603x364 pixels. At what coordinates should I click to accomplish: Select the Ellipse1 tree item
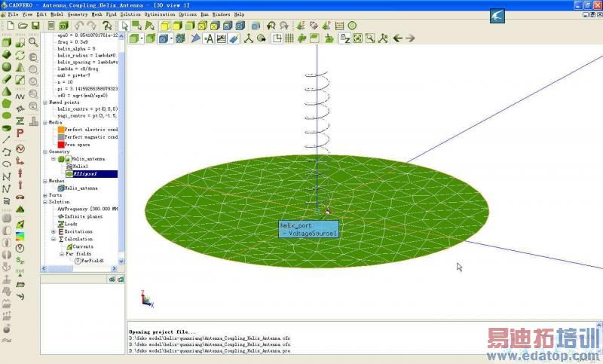84,173
